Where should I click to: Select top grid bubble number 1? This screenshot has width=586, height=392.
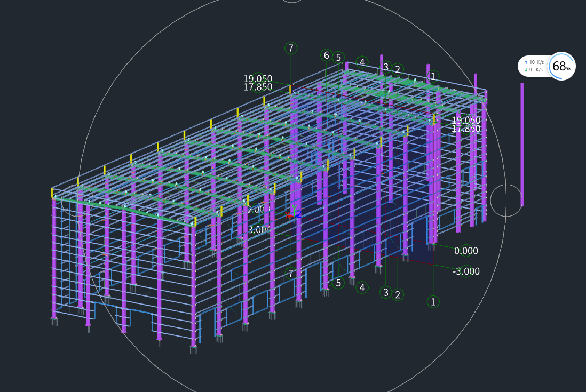(x=433, y=76)
